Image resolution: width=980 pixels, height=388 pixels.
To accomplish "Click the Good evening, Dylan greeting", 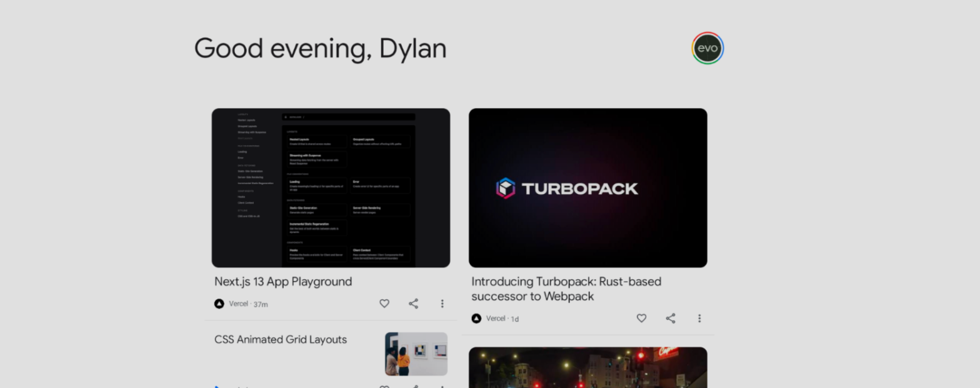I will tap(320, 49).
